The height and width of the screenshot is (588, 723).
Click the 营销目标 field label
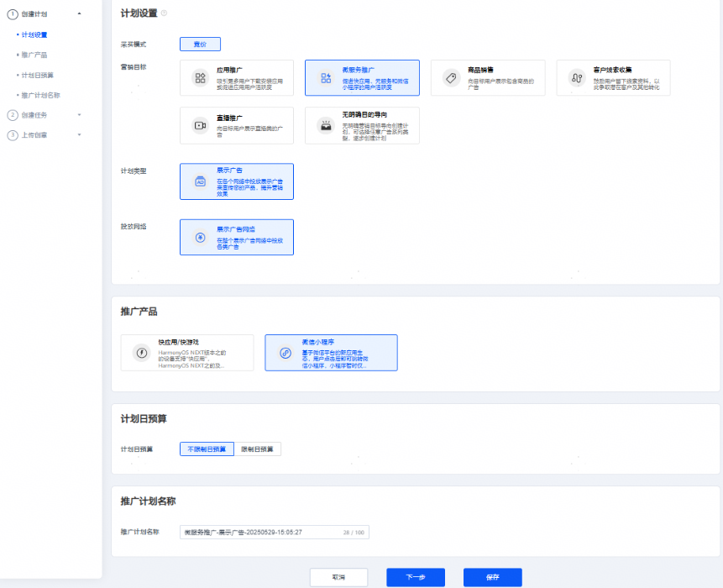[134, 67]
